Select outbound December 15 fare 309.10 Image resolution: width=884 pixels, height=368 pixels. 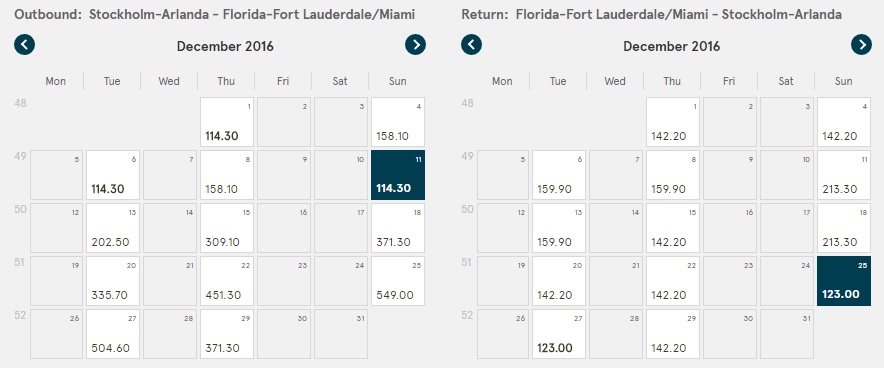[227, 228]
